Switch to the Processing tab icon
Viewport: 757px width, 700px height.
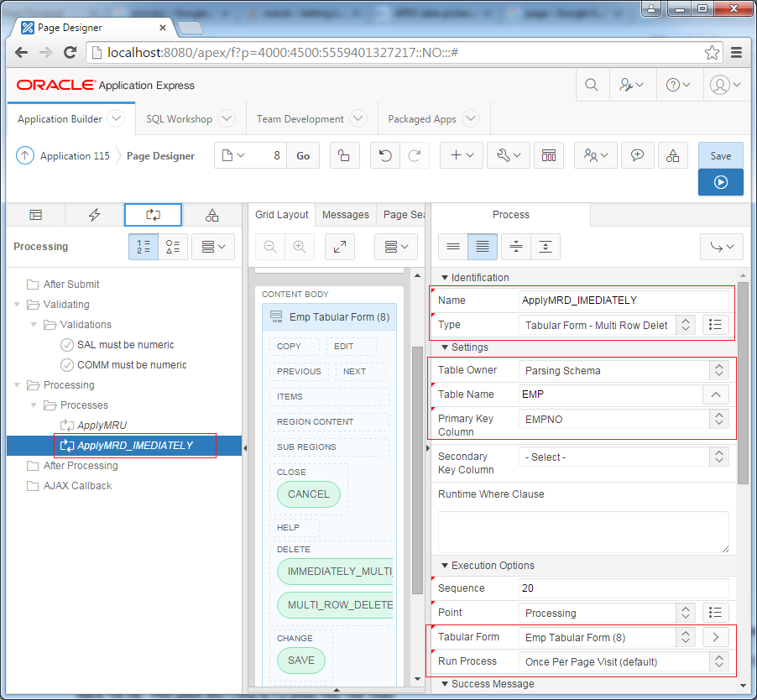(153, 215)
